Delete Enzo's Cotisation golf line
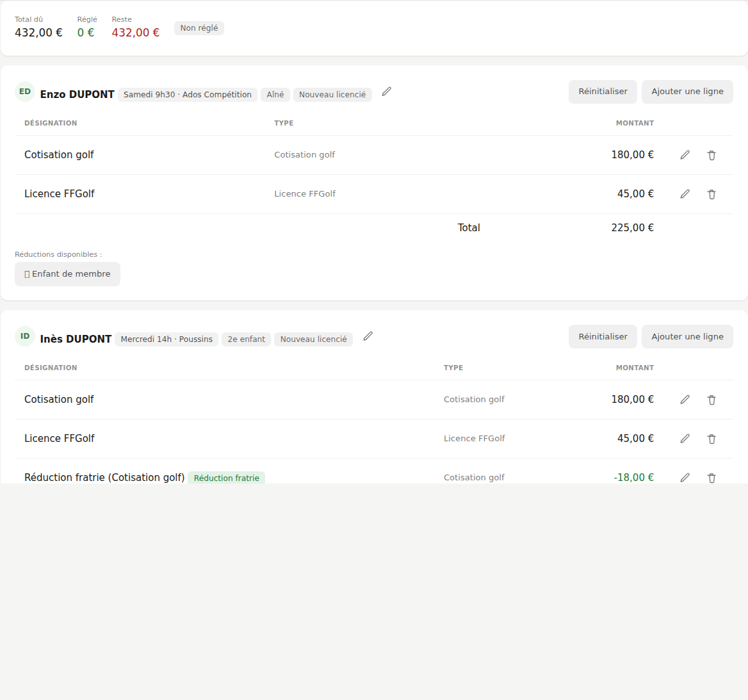This screenshot has width=748, height=700. click(711, 155)
